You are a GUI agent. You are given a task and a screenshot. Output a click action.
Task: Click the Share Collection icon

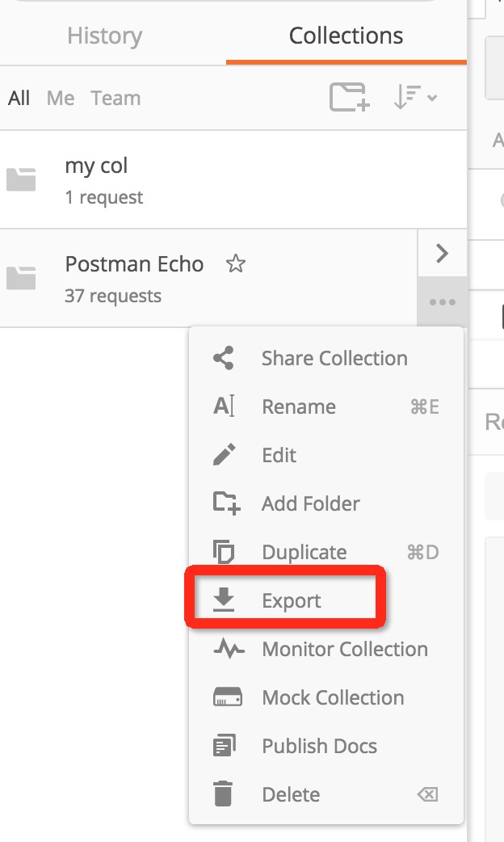[x=224, y=358]
